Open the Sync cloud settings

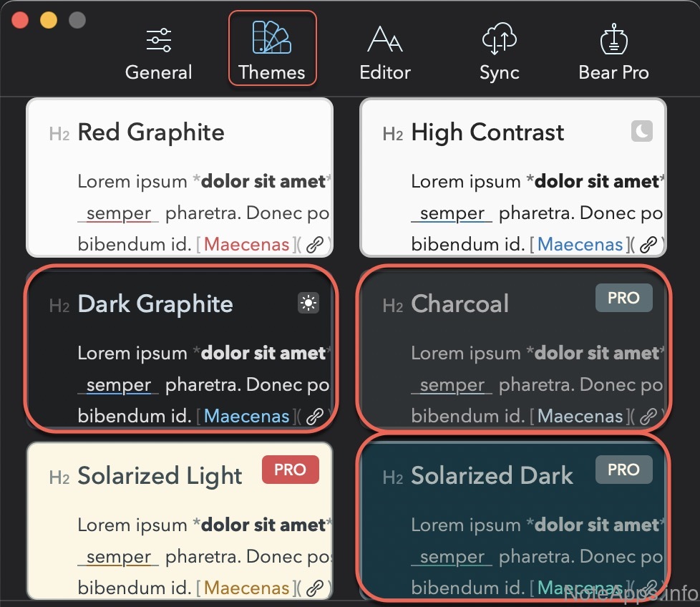coord(499,54)
